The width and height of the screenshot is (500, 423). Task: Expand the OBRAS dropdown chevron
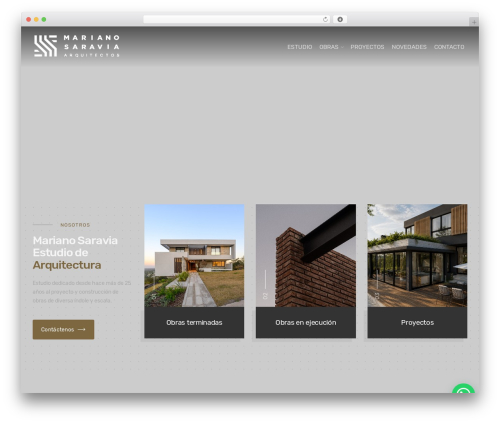point(342,47)
